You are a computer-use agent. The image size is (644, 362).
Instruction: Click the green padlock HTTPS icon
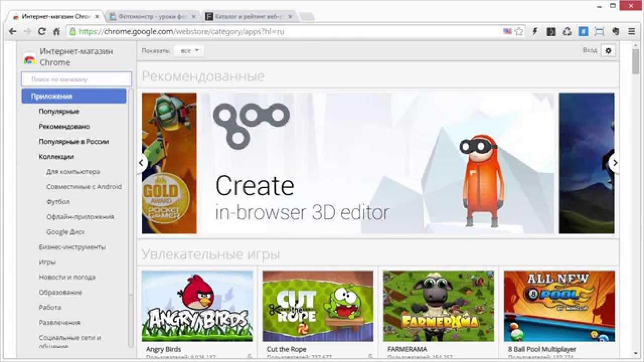72,31
